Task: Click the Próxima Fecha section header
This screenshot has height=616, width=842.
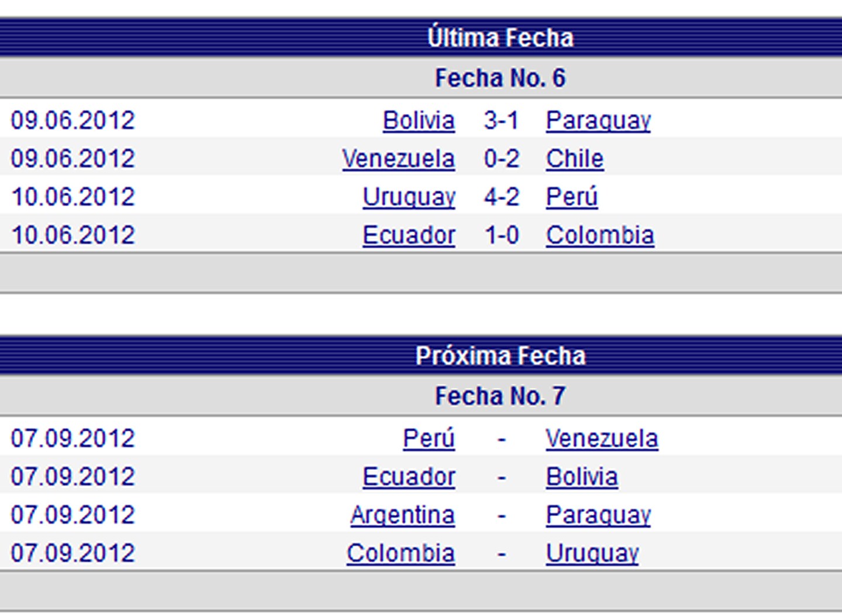Action: coord(500,356)
